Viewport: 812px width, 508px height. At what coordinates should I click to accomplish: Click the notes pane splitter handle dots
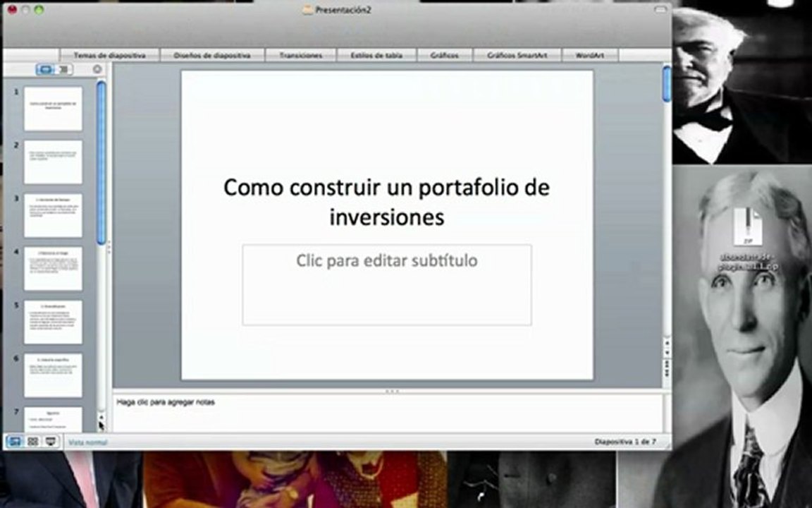pyautogui.click(x=392, y=392)
